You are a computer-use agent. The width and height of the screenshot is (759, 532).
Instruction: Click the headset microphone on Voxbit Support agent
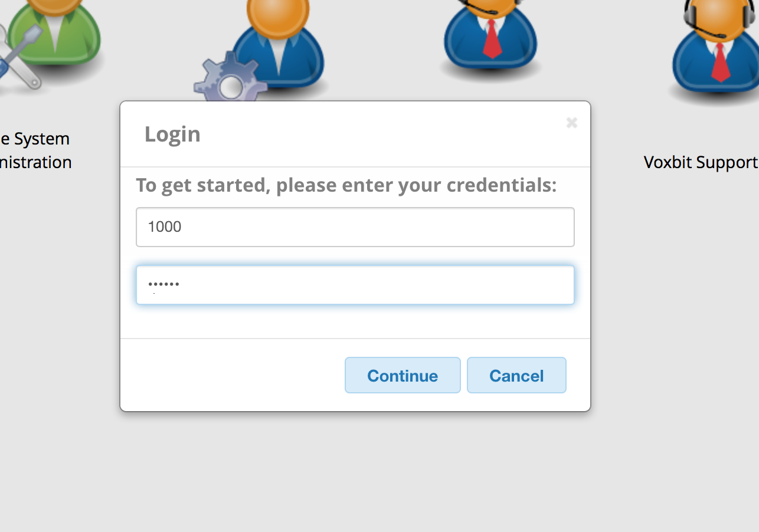[x=721, y=35]
